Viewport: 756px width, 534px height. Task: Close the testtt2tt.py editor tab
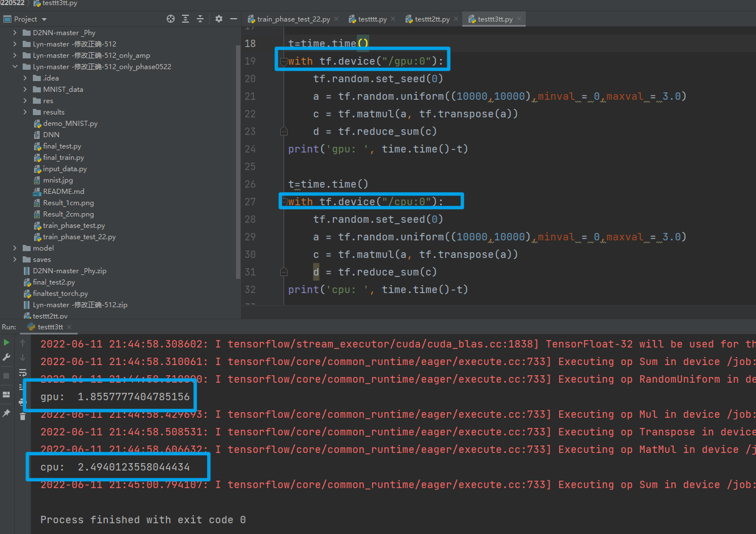point(456,19)
